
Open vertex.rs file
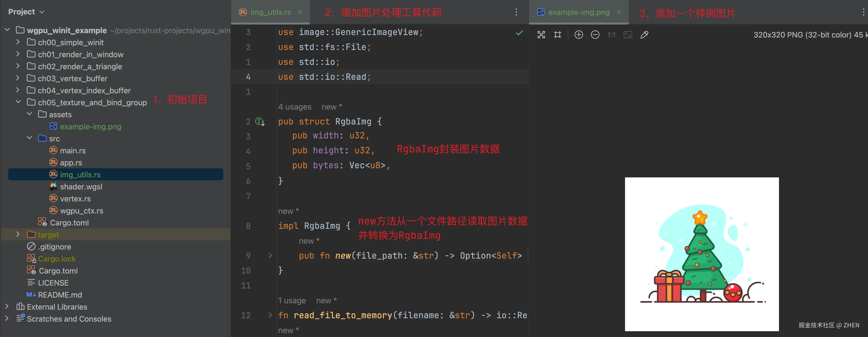(76, 199)
